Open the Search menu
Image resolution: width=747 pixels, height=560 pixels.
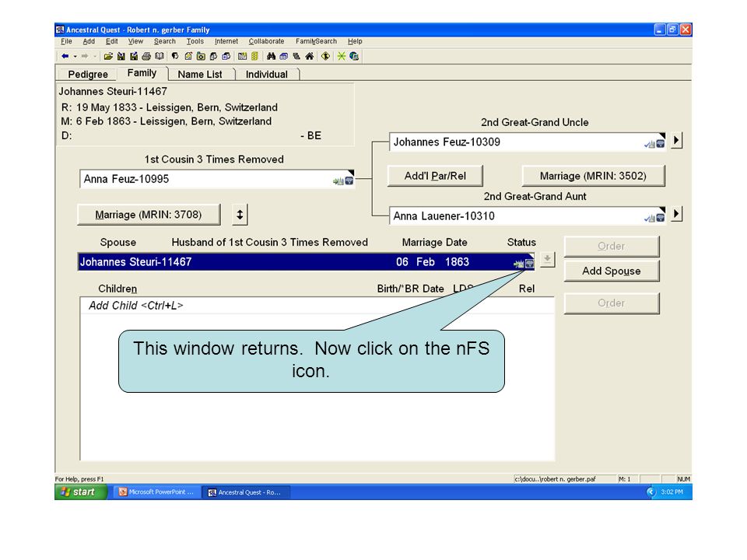[x=164, y=41]
